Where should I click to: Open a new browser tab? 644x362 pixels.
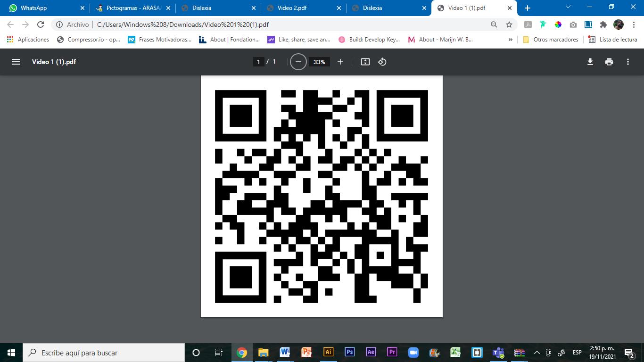point(528,8)
